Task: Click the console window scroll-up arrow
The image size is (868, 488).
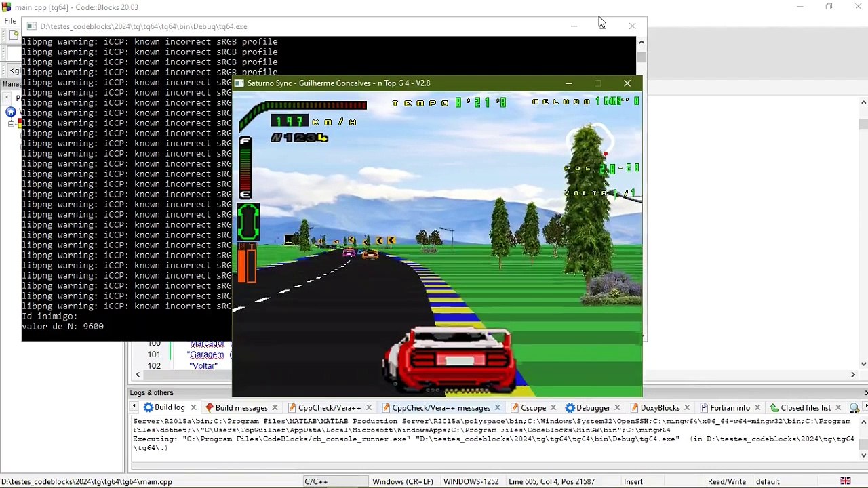Action: coord(642,43)
